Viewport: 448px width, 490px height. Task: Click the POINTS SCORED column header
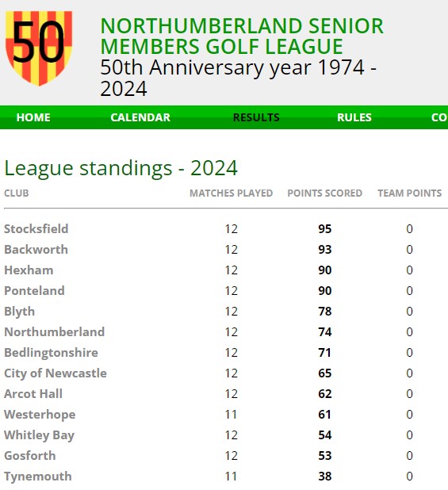tap(325, 193)
